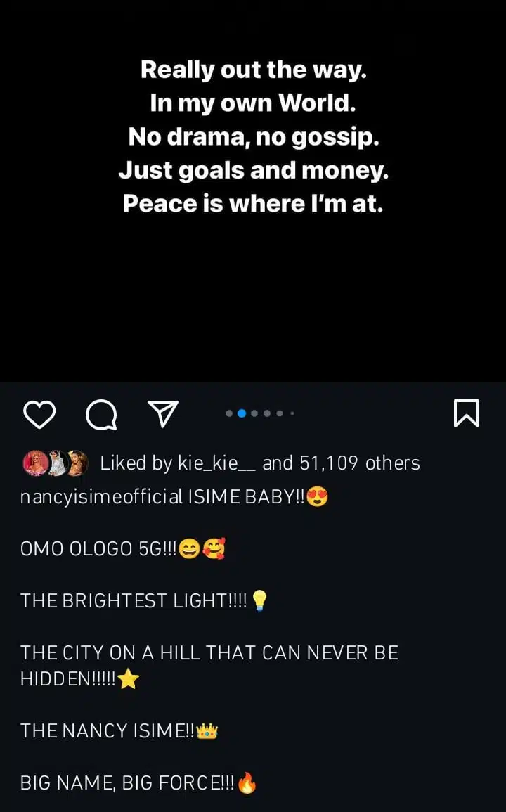Open the third liker's profile avatar
Viewport: 506px width, 812px height.
coord(77,463)
